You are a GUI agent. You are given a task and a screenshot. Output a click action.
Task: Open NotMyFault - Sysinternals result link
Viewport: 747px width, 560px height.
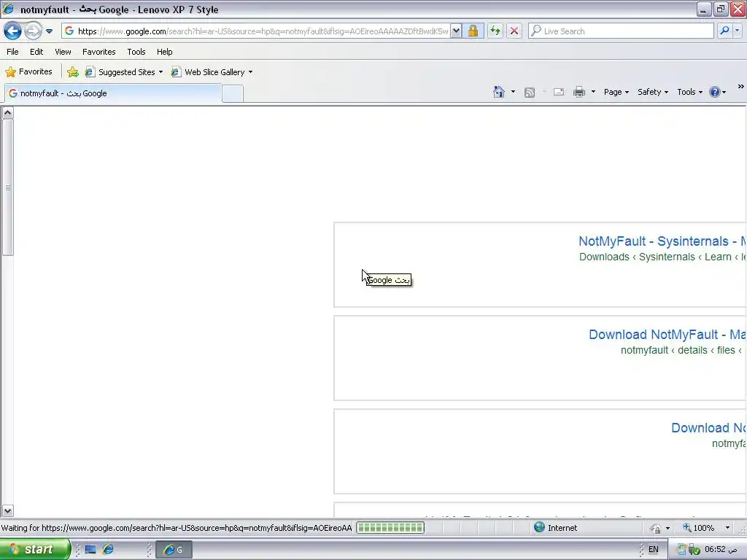662,241
